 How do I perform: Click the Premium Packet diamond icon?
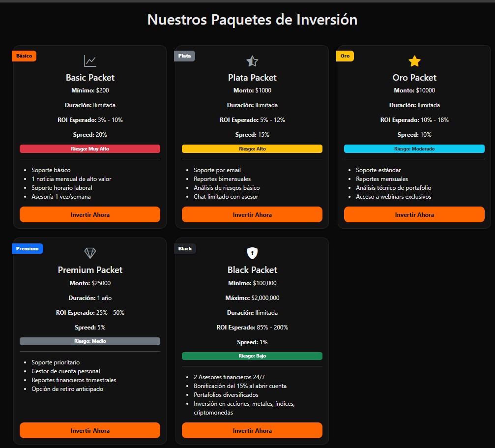pos(90,253)
